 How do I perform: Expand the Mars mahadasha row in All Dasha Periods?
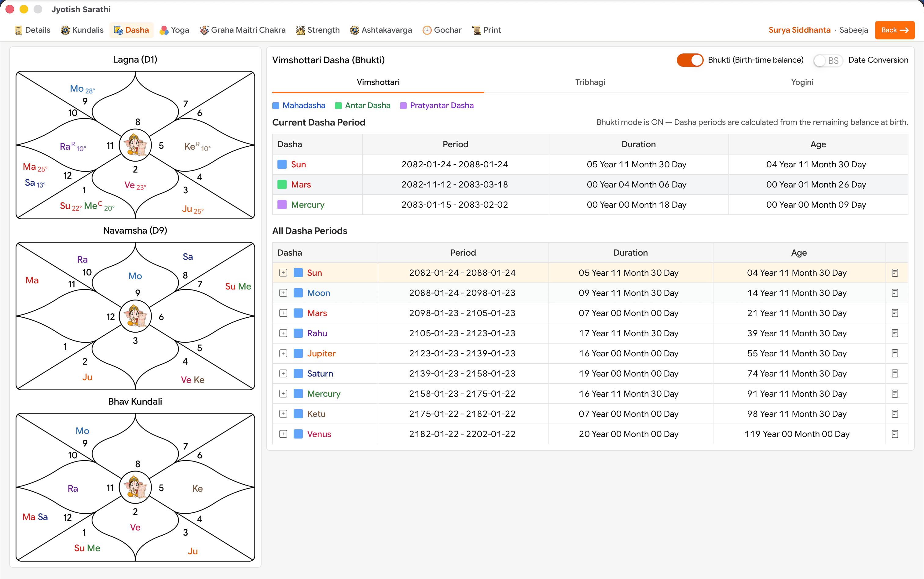(283, 313)
